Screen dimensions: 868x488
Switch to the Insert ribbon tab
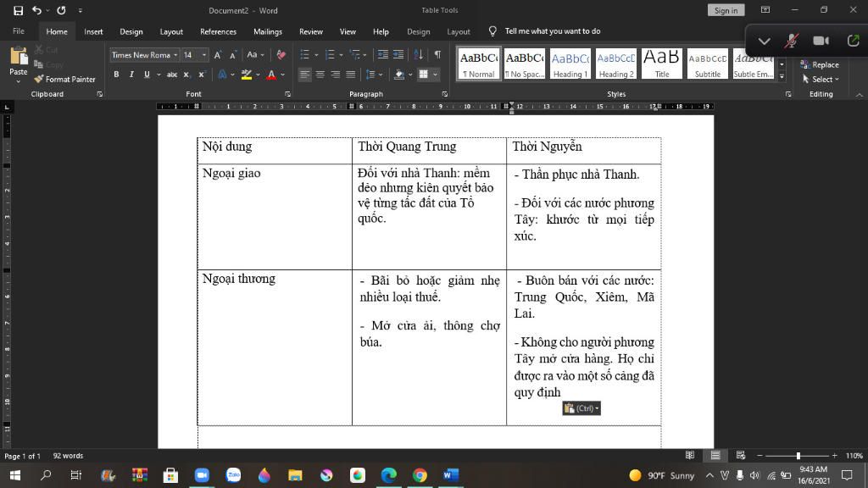click(93, 31)
